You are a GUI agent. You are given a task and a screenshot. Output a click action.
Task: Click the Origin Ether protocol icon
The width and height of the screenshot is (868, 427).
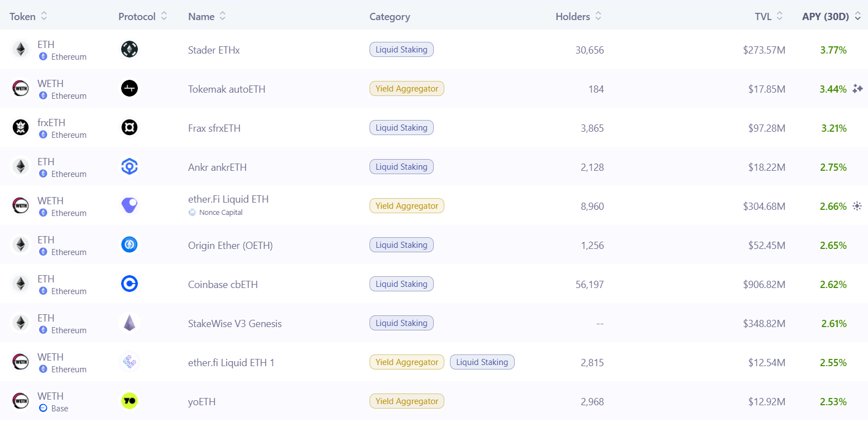130,245
